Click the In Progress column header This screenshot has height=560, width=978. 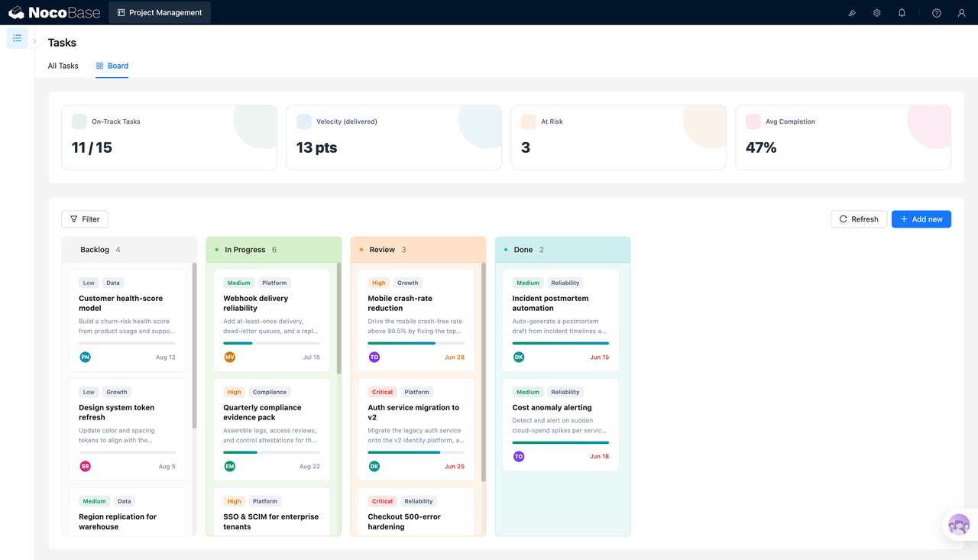tap(274, 250)
